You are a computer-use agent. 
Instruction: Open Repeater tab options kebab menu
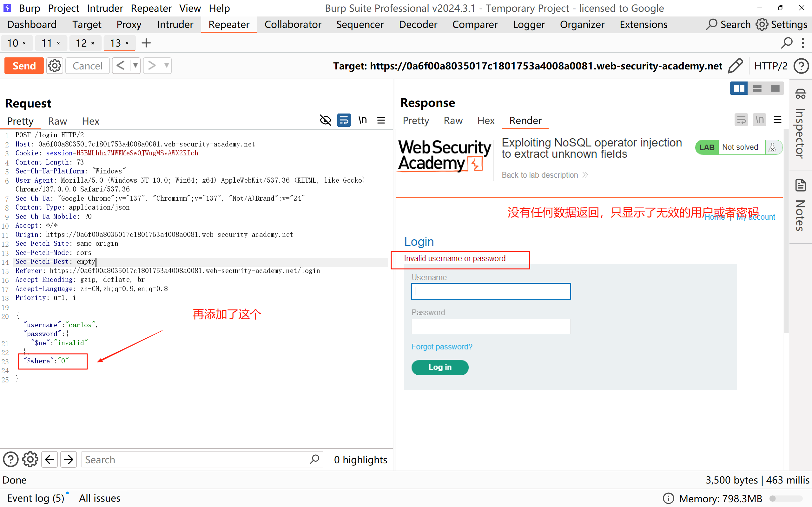(x=803, y=43)
